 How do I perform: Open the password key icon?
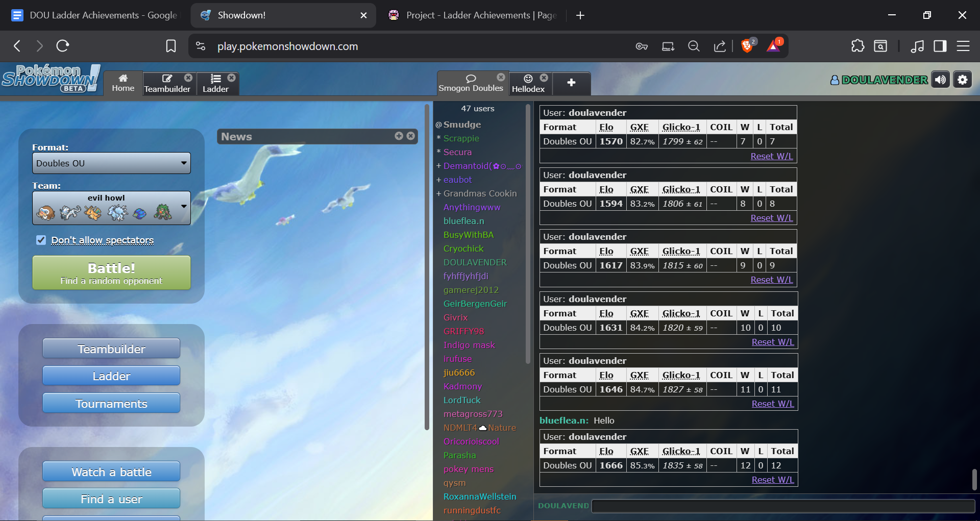[x=642, y=46]
